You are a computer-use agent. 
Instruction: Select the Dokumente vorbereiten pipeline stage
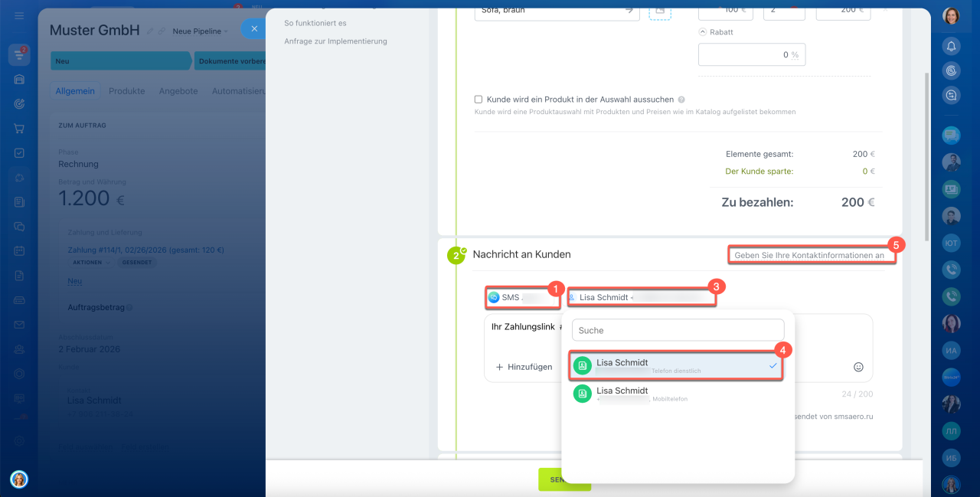(x=230, y=61)
